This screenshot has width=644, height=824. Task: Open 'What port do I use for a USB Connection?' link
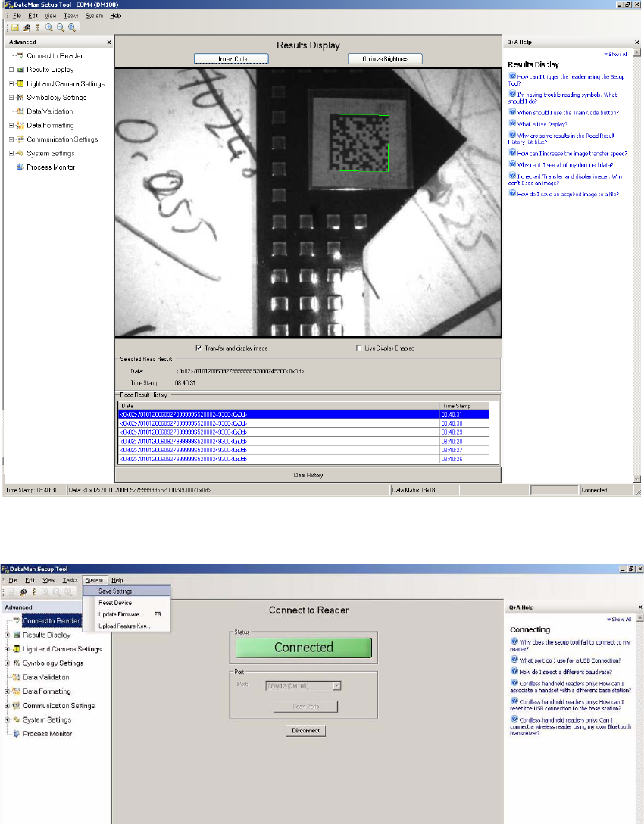pos(570,660)
